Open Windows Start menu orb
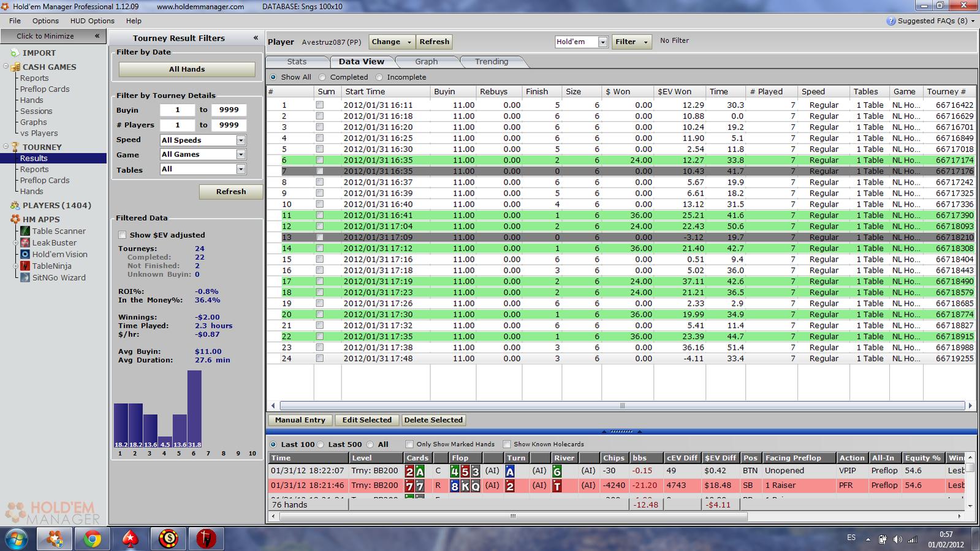The width and height of the screenshot is (980, 551). coord(17,538)
